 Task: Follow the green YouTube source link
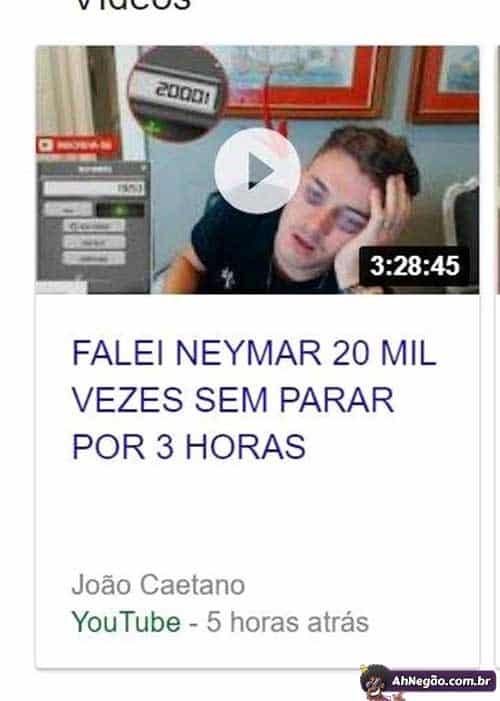[x=126, y=622]
